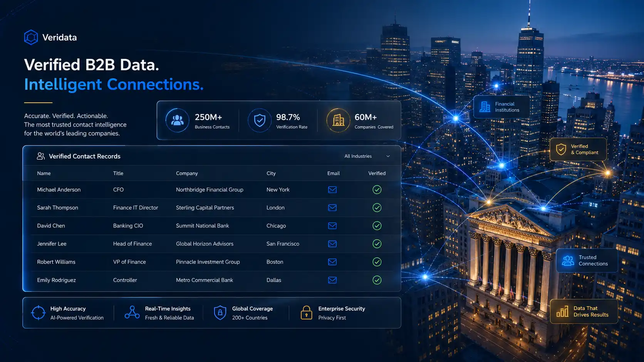Click the Data That Drives Results chart icon
644x362 pixels.
click(x=562, y=311)
